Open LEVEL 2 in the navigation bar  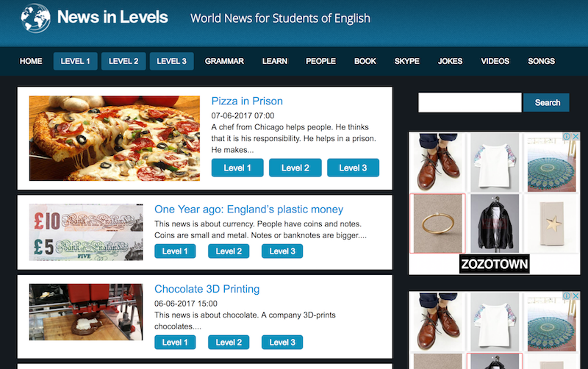pyautogui.click(x=123, y=61)
